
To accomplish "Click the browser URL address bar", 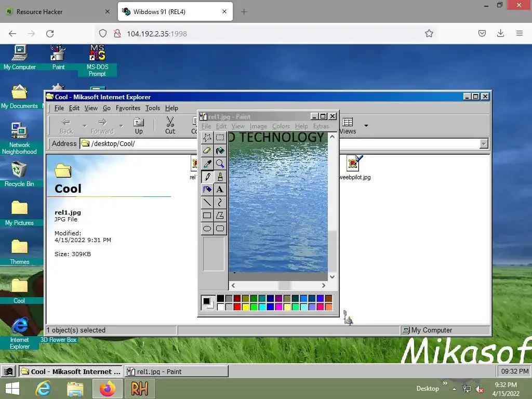I will [x=259, y=33].
